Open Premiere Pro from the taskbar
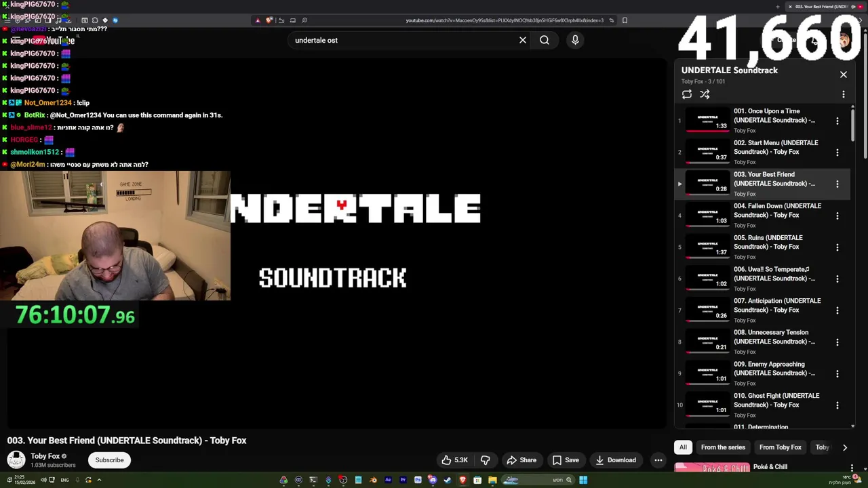The height and width of the screenshot is (488, 868). (x=403, y=480)
